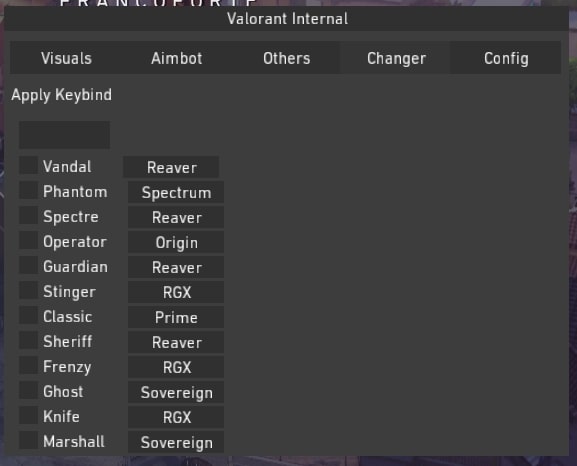Open the Aimbot tab
This screenshot has height=466, width=577.
tap(176, 58)
